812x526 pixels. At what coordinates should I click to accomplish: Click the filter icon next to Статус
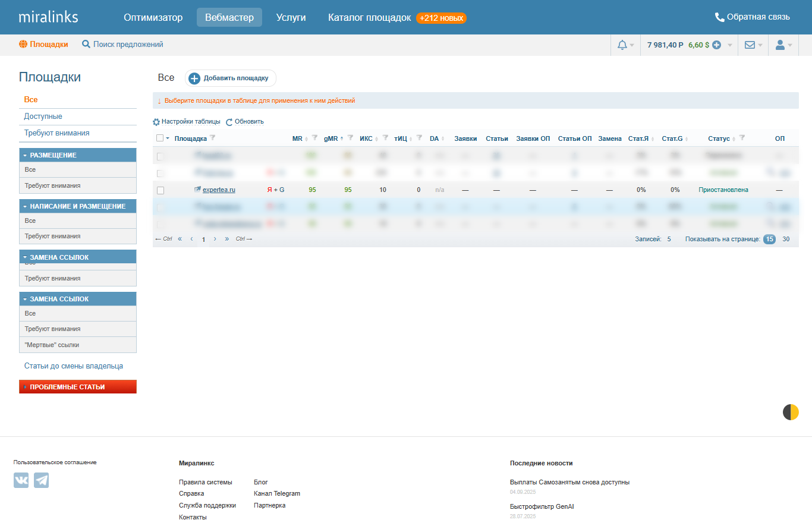pos(741,138)
